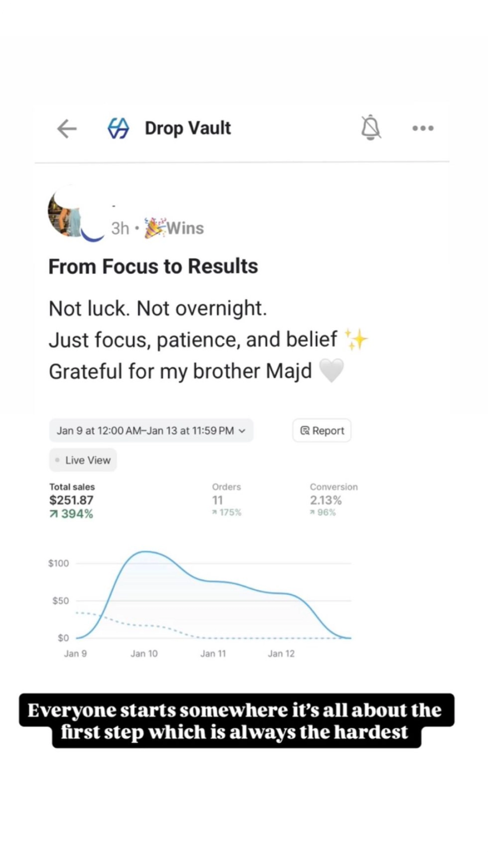Open the post title From Focus to Results
This screenshot has width=488, height=868.
click(x=153, y=266)
